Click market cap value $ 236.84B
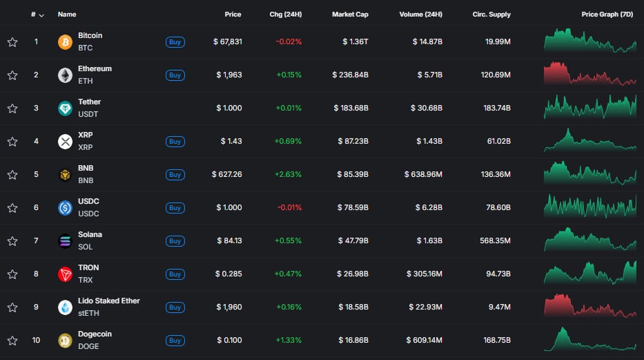 coord(351,75)
